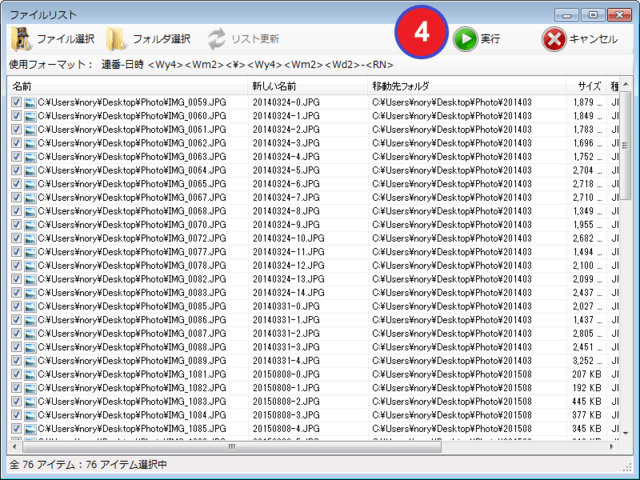The image size is (640, 480).
Task: Click the red キャンセル X icon
Action: click(x=553, y=39)
